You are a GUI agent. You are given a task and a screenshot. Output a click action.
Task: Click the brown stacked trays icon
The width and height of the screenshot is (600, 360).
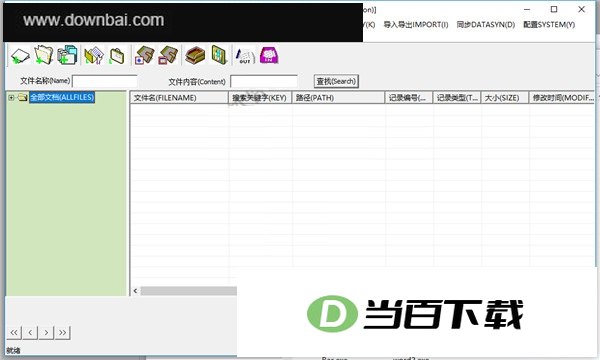[195, 55]
